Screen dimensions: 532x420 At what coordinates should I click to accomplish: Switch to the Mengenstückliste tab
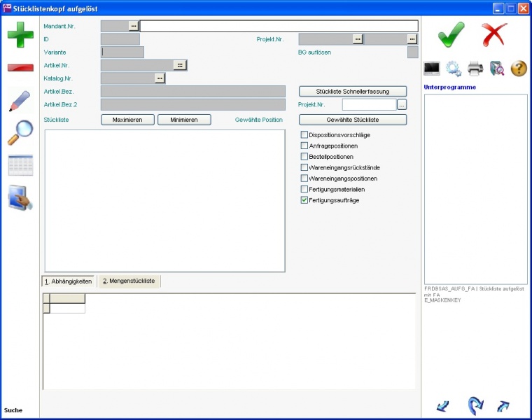[x=129, y=281]
